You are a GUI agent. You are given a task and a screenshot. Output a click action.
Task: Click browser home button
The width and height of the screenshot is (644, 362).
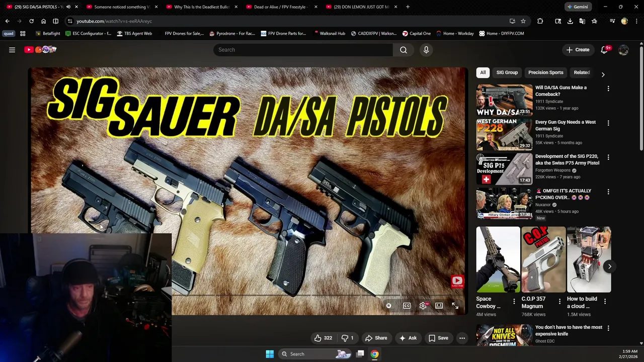click(x=43, y=21)
